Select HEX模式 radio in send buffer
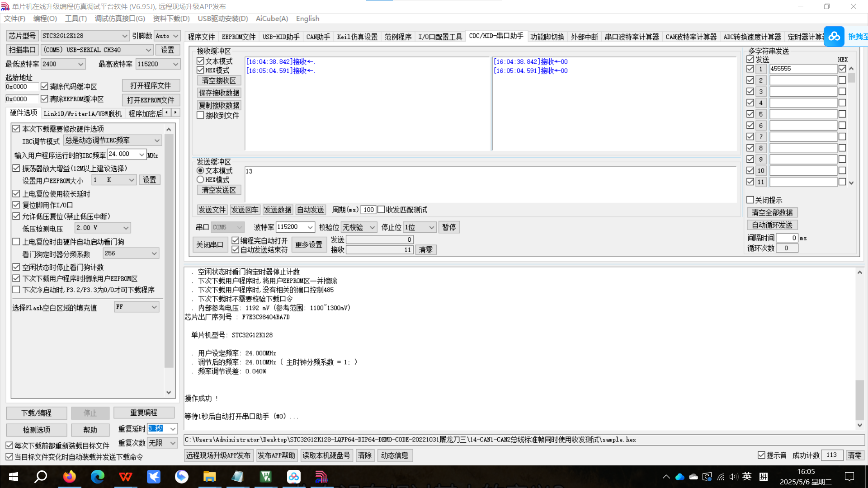868x488 pixels. (200, 179)
